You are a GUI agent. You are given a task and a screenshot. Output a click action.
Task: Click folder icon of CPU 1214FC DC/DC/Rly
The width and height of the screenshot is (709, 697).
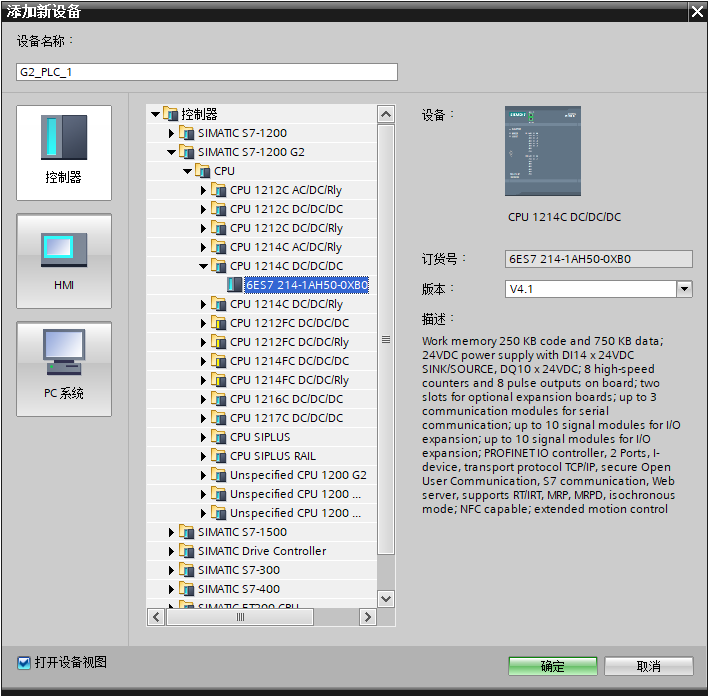point(219,380)
